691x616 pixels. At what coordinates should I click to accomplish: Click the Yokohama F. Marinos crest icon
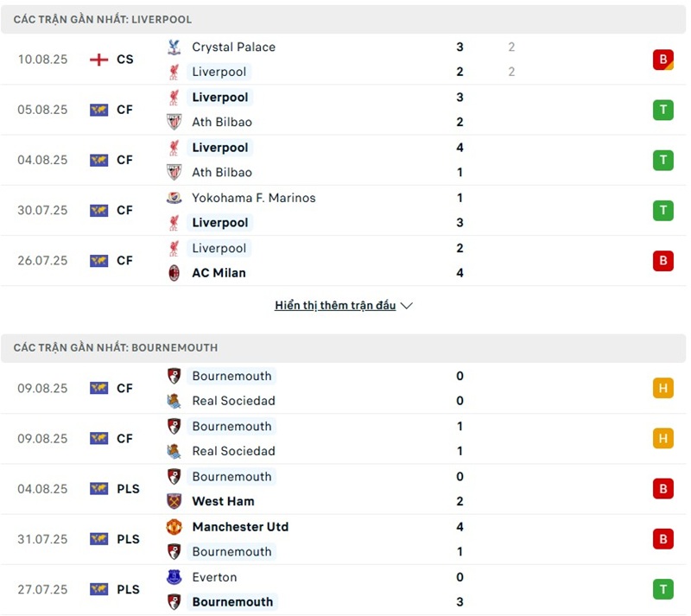pyautogui.click(x=174, y=198)
